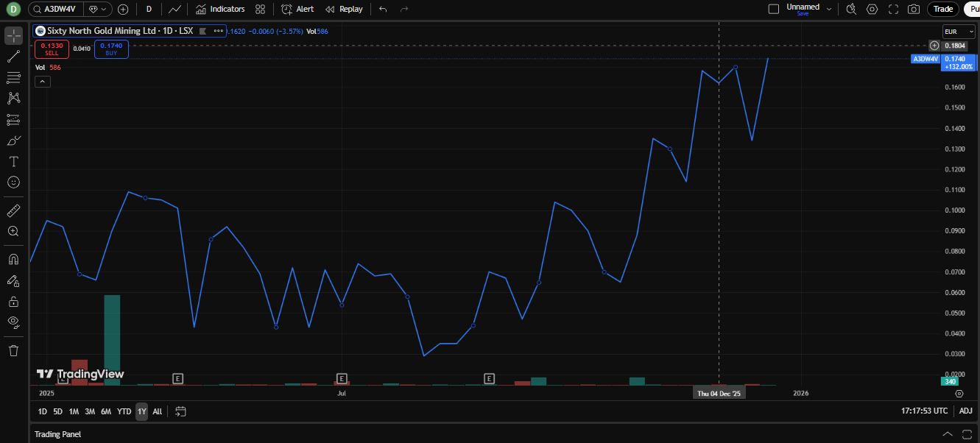Collapse the chart legend with chevron
The width and height of the screenshot is (980, 443).
click(x=43, y=81)
